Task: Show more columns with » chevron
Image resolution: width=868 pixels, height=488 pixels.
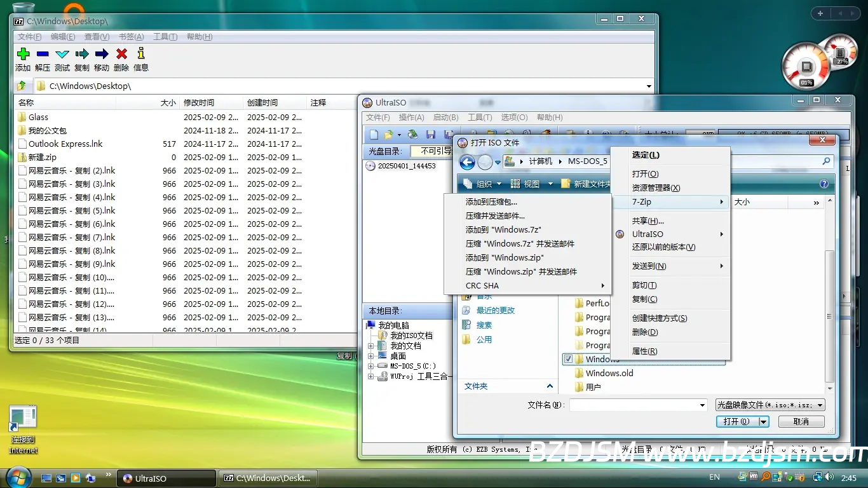Action: [817, 203]
